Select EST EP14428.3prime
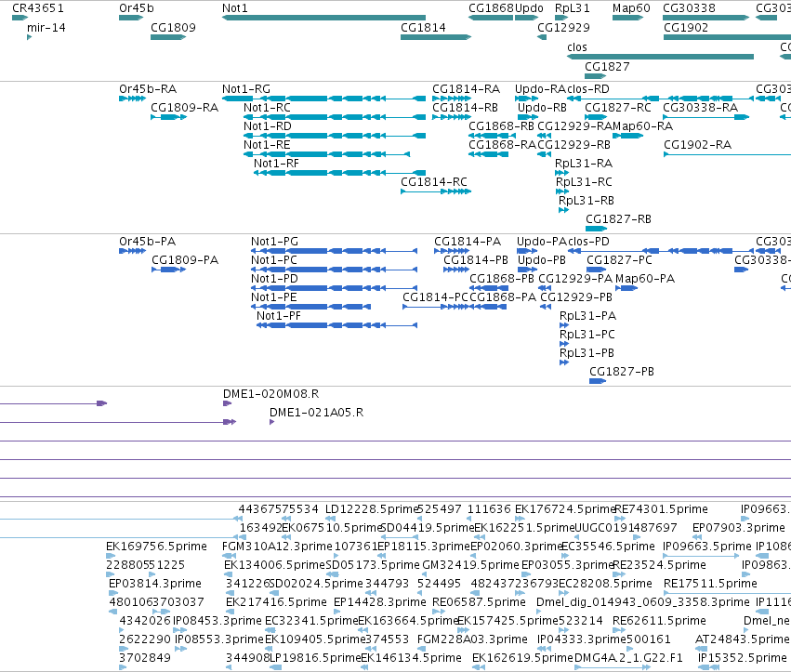 pyautogui.click(x=336, y=612)
